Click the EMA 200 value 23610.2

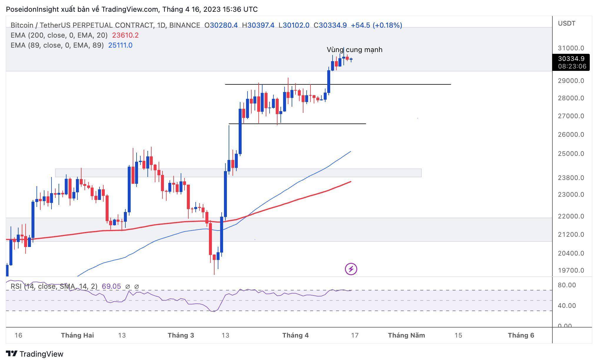pos(125,35)
